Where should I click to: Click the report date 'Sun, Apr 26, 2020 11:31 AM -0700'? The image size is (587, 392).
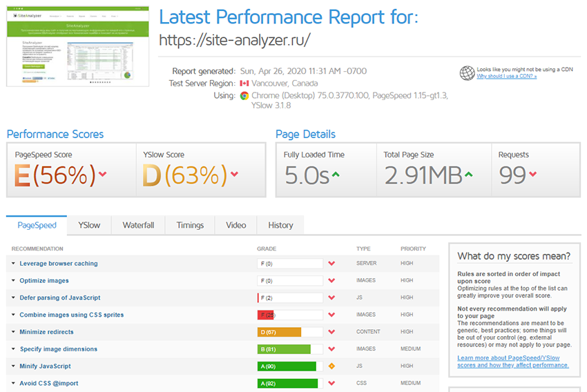point(303,71)
